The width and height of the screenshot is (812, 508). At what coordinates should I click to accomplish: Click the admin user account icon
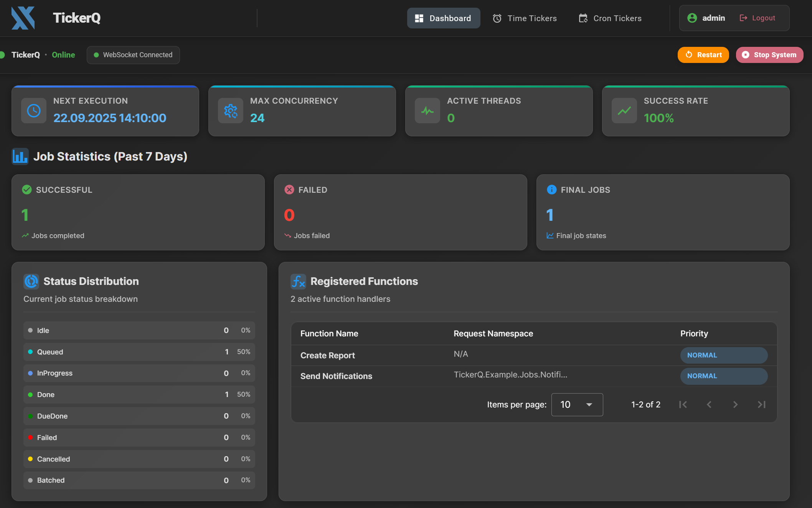point(692,18)
